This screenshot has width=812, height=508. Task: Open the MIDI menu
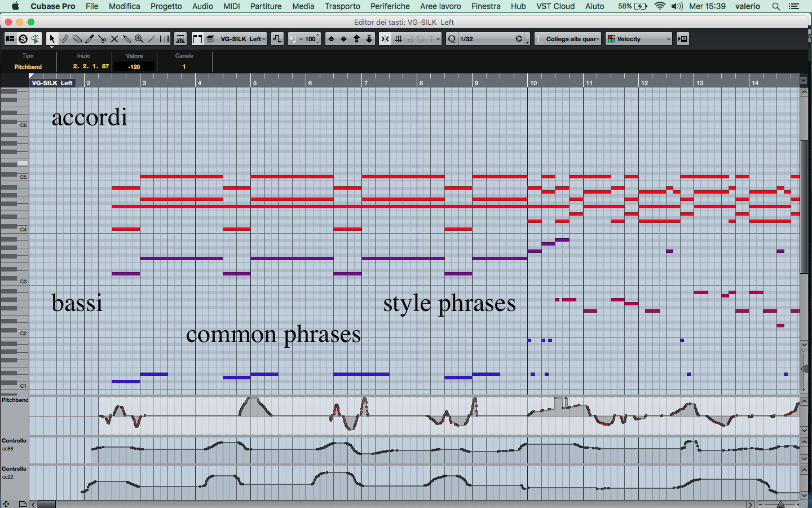(231, 6)
